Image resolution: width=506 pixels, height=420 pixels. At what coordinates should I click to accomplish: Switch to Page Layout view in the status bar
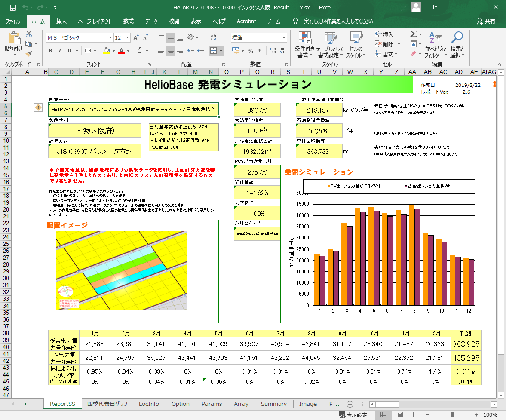click(x=399, y=414)
